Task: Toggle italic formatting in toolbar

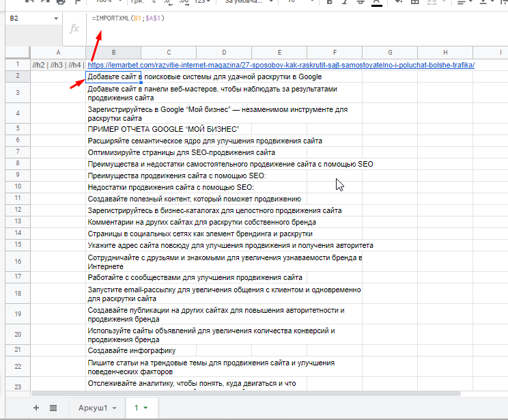Action: click(x=345, y=2)
